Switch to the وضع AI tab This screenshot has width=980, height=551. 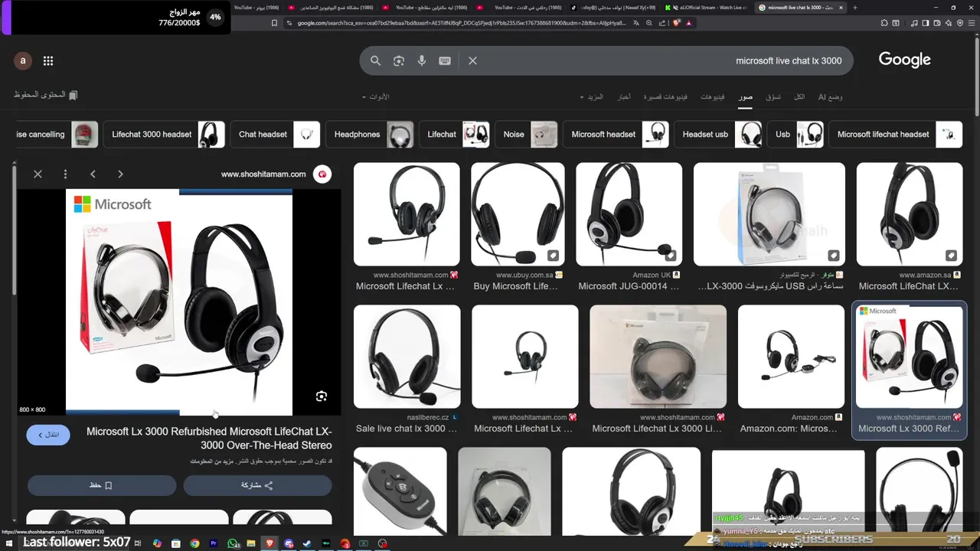[x=830, y=97]
